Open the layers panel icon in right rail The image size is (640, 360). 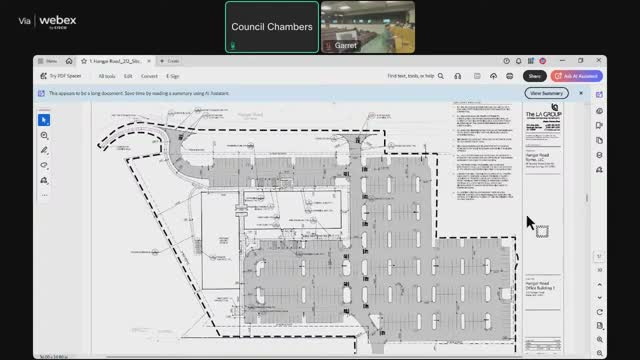(x=599, y=155)
